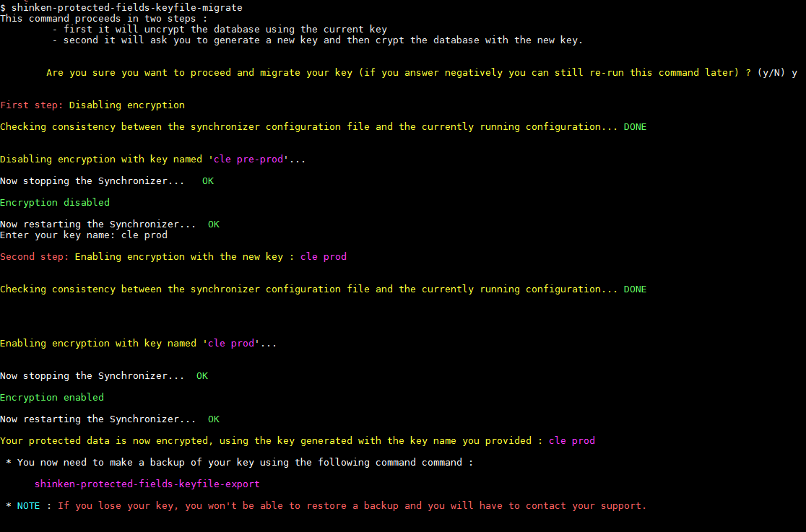Screen dimensions: 806x532
Task: Click "This command proceeds in two steps" line
Action: tap(103, 19)
